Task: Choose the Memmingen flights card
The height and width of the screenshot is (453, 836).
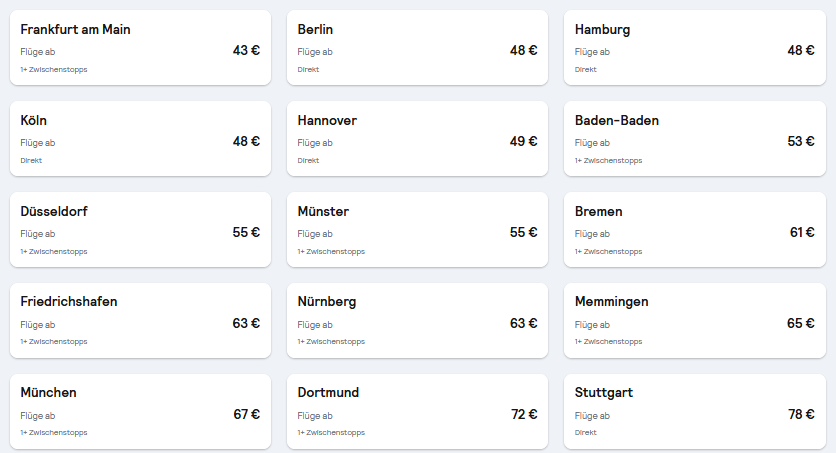Action: 694,321
